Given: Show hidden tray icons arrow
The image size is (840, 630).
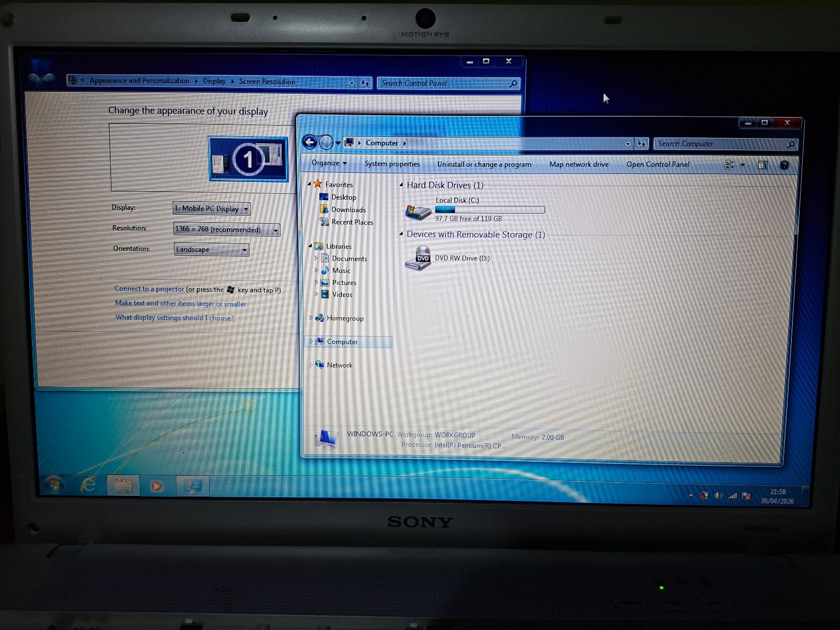Looking at the screenshot, I should tap(690, 495).
